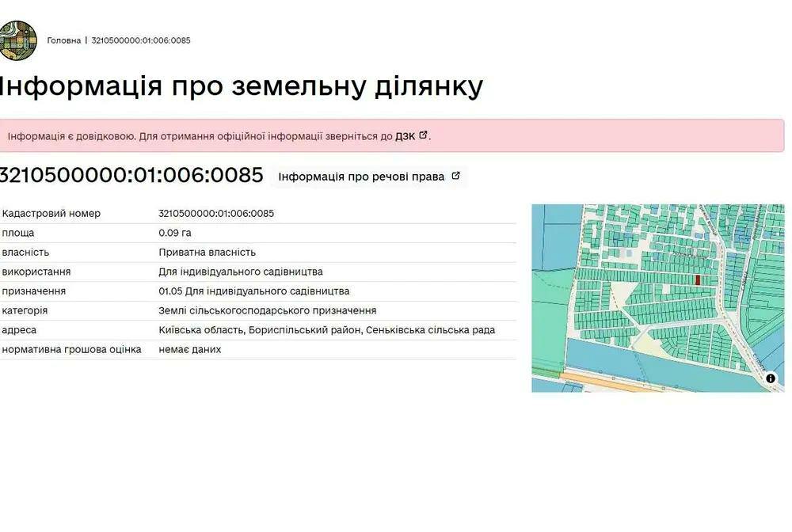Screen dimensions: 792x532
Task: Select the address Київська область value
Action: (327, 330)
